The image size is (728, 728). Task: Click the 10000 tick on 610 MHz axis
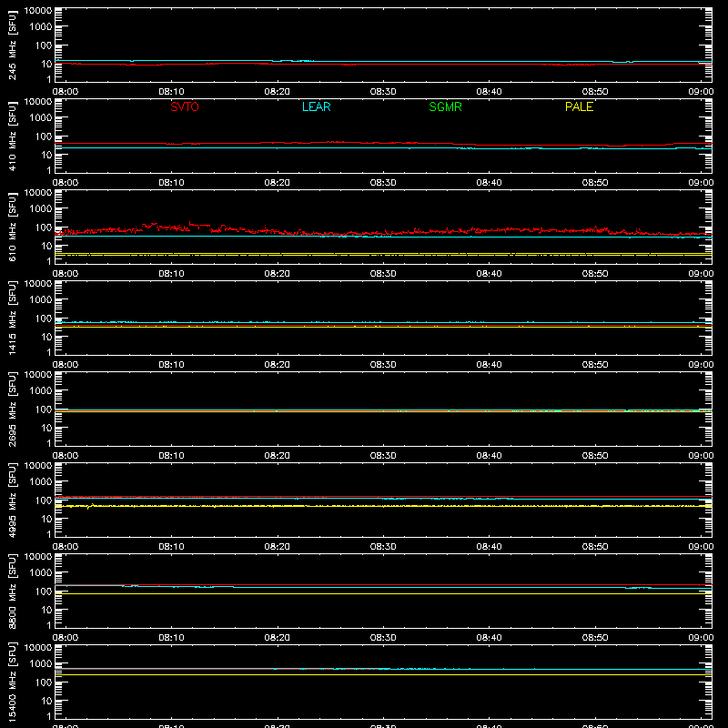click(x=38, y=192)
